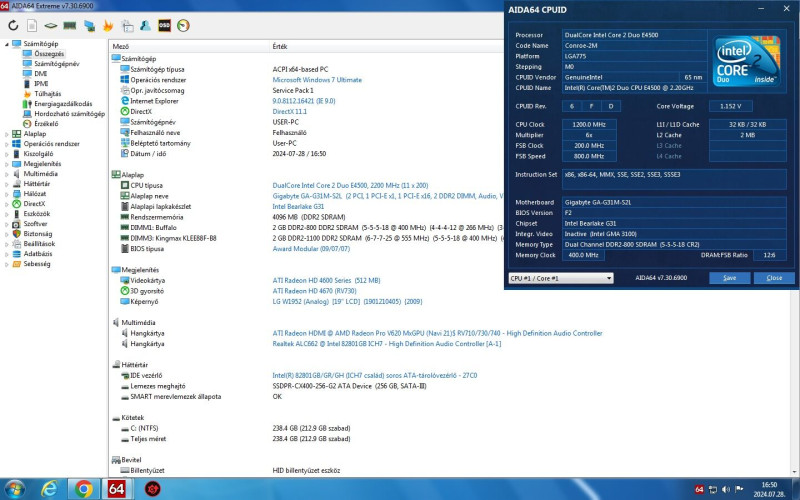Select Összegzés in the tree
Image resolution: width=800 pixels, height=500 pixels.
coord(49,54)
